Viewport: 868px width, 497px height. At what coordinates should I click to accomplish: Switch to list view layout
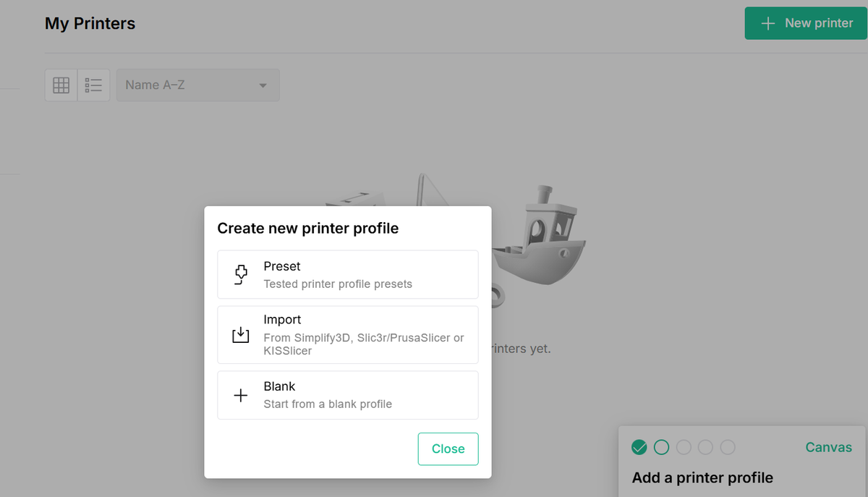pos(93,85)
